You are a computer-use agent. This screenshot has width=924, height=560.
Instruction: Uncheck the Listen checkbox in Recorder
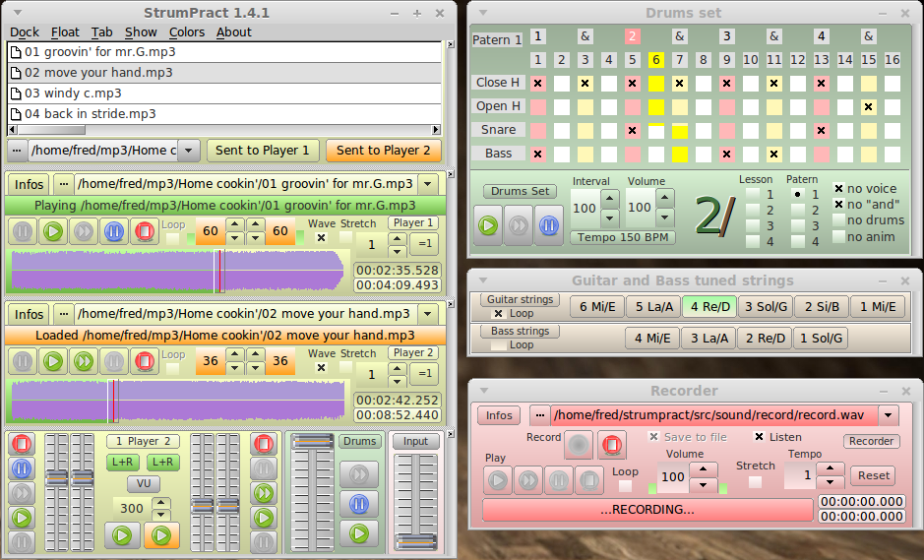tap(760, 437)
